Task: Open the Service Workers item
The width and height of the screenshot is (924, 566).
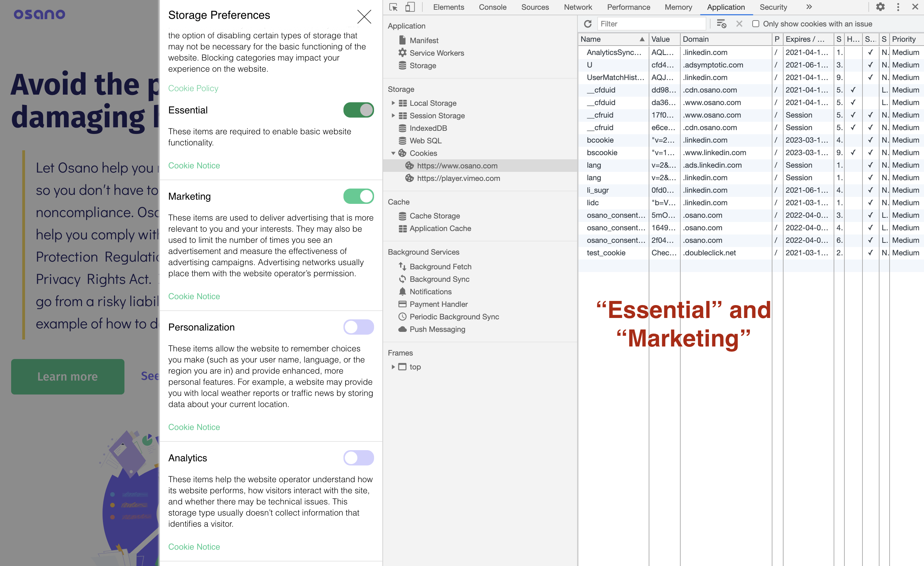Action: [437, 53]
